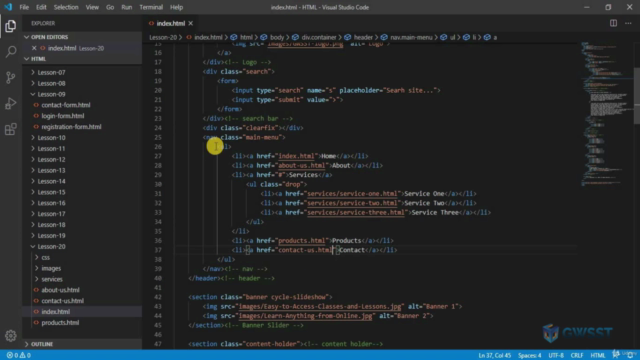Click the div.container breadcrumb
The image size is (640, 360).
[x=314, y=37]
